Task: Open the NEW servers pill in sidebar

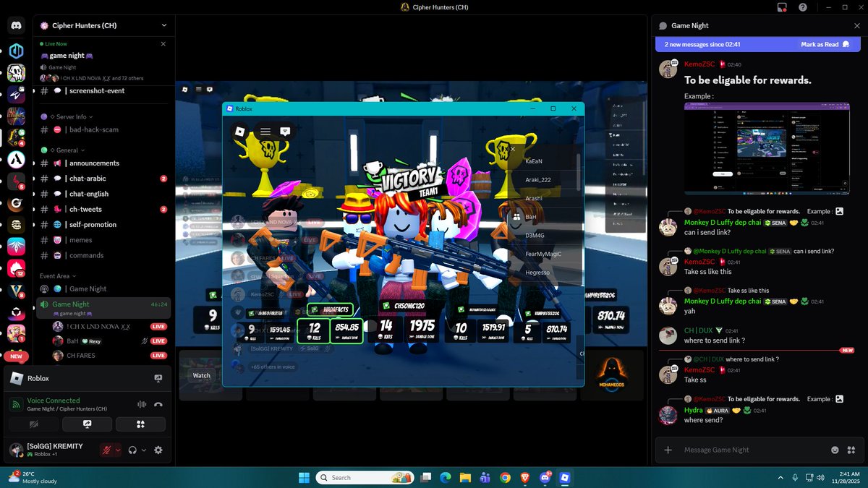Action: pyautogui.click(x=16, y=356)
